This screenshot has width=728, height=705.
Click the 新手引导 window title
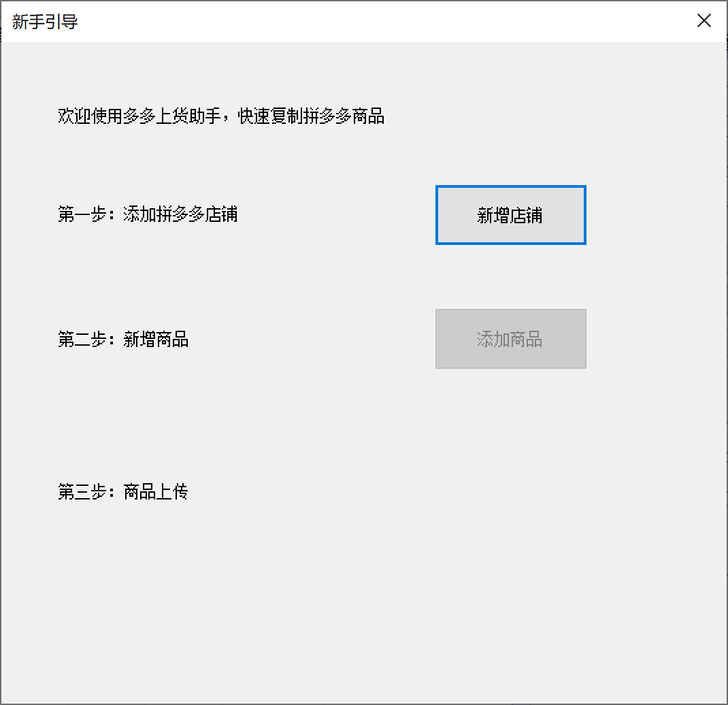pyautogui.click(x=45, y=22)
